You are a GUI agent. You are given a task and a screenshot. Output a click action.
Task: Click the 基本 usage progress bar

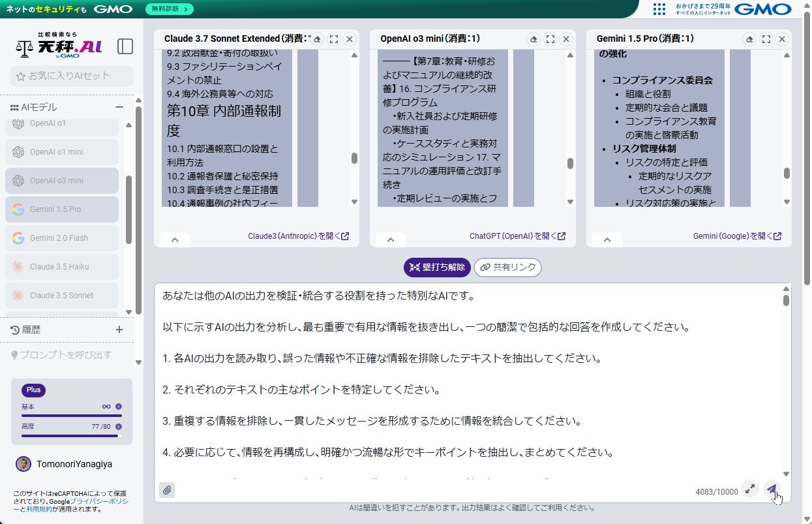[72, 416]
